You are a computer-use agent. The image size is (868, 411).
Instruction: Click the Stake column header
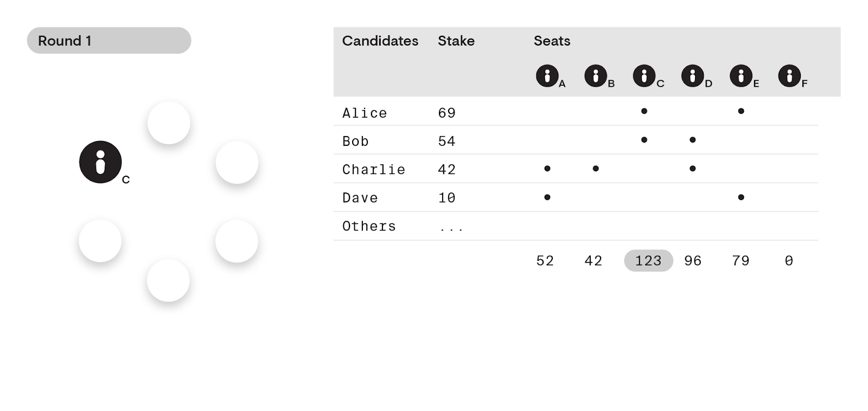coord(456,41)
